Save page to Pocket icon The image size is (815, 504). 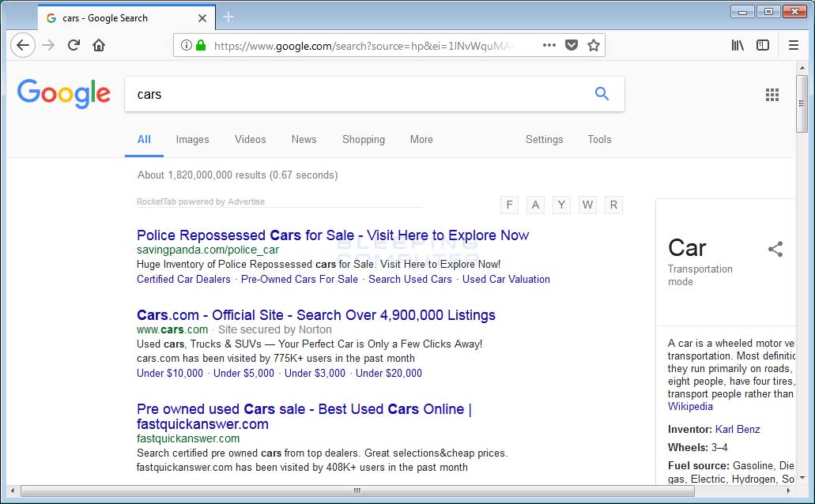click(x=571, y=45)
